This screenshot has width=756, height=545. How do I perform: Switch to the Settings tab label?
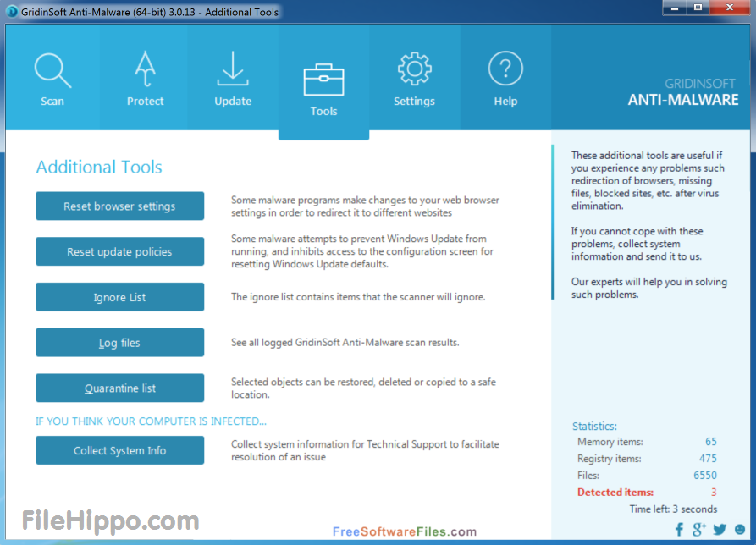pos(414,102)
